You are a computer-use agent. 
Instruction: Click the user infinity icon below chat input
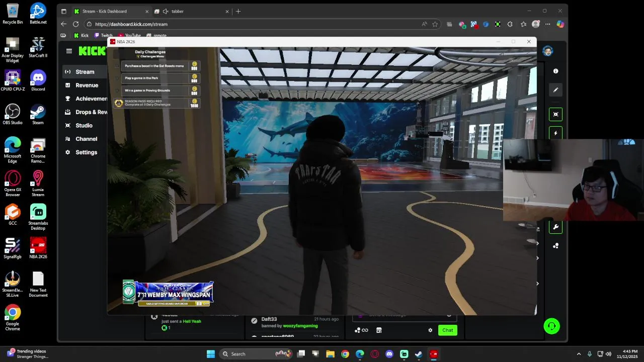[x=361, y=330]
